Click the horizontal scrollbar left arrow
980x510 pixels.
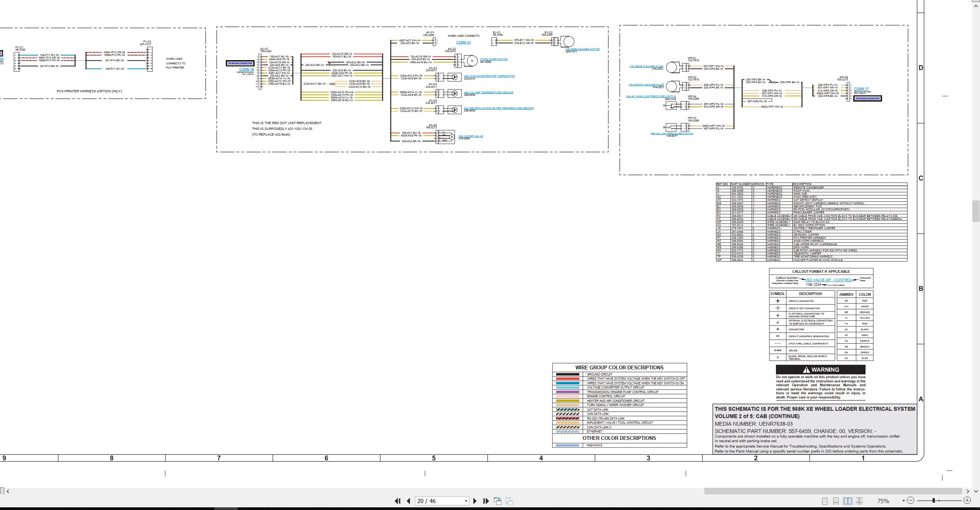pyautogui.click(x=8, y=491)
